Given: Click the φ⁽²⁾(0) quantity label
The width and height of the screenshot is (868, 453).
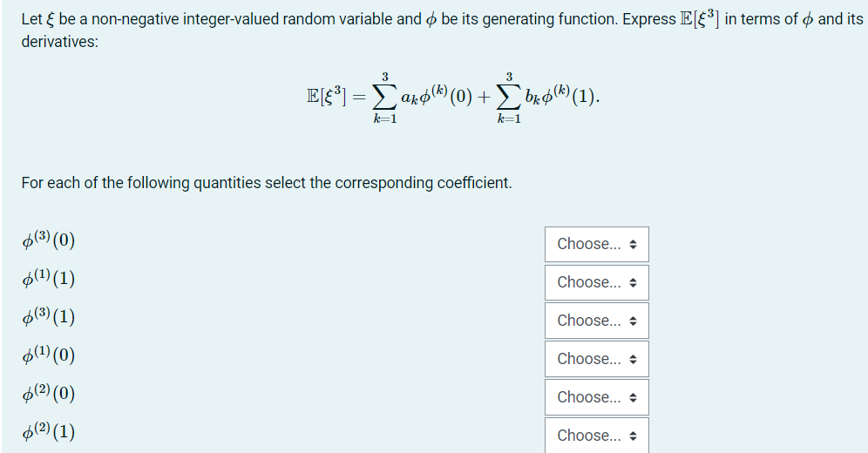Looking at the screenshot, I should tap(48, 393).
